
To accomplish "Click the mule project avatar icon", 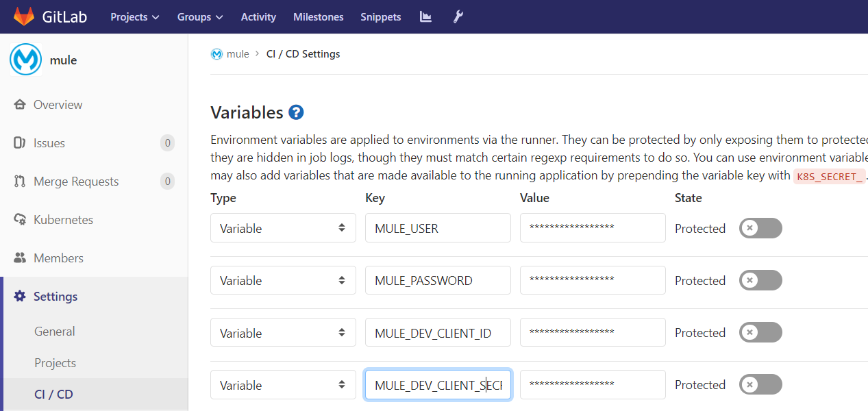I will tap(25, 60).
